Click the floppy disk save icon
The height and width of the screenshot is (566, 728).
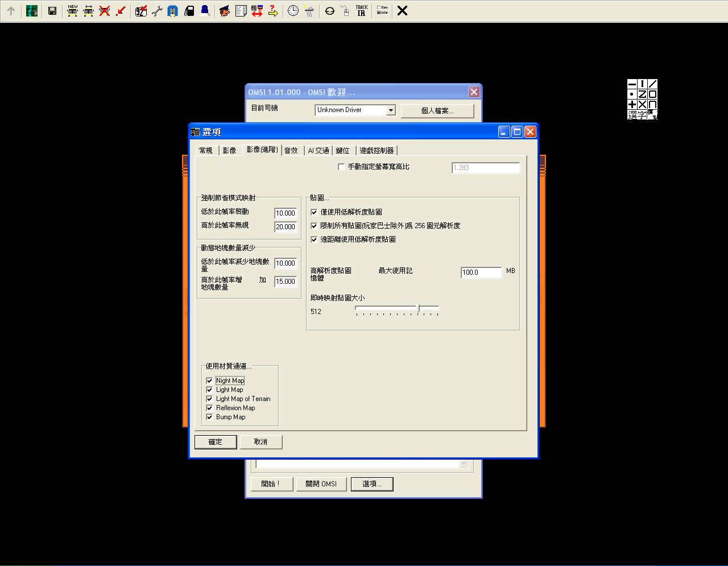[x=52, y=11]
